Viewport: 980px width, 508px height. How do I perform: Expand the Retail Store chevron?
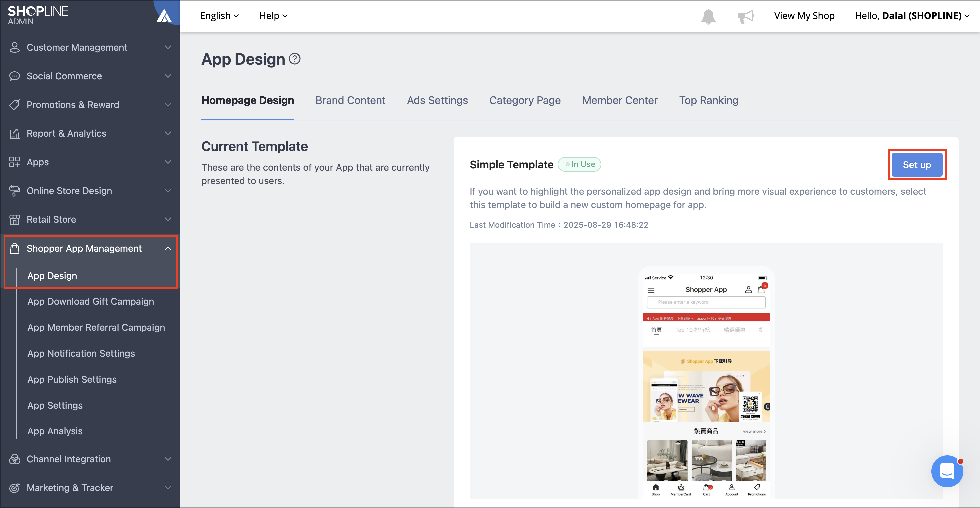pyautogui.click(x=168, y=220)
